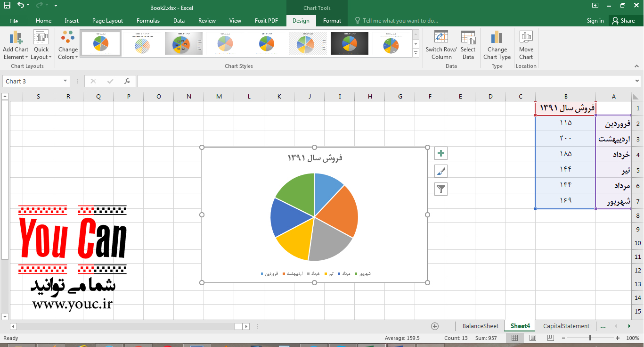Click the zoom slider handle
The image size is (644, 347).
tap(590, 338)
